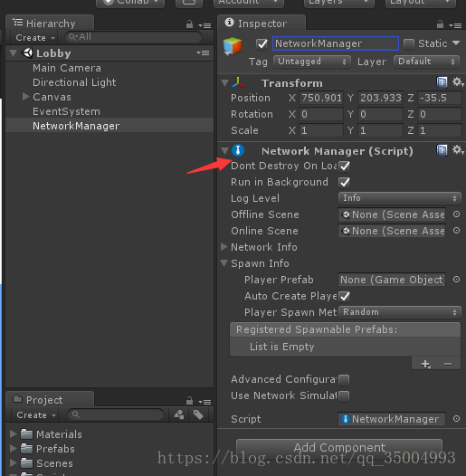This screenshot has height=476, width=466.
Task: Select EventSystem in Hierarchy
Action: point(66,111)
